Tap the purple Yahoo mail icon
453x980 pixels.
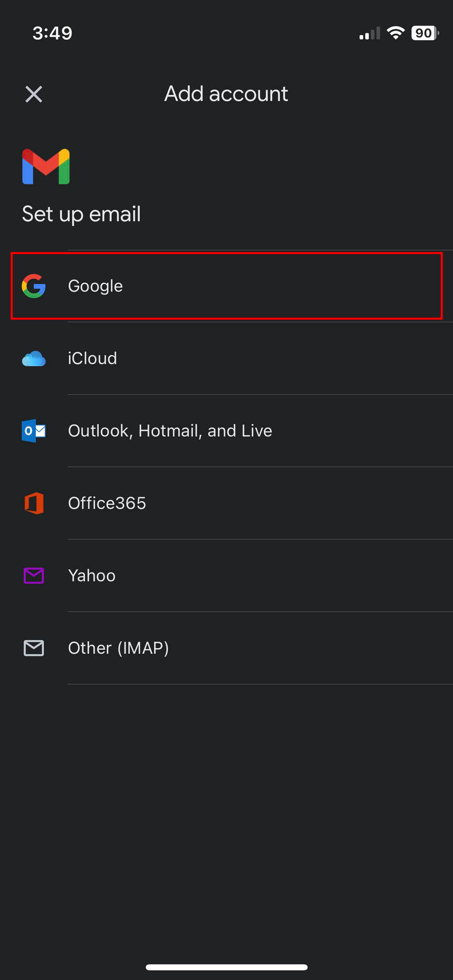pos(34,576)
